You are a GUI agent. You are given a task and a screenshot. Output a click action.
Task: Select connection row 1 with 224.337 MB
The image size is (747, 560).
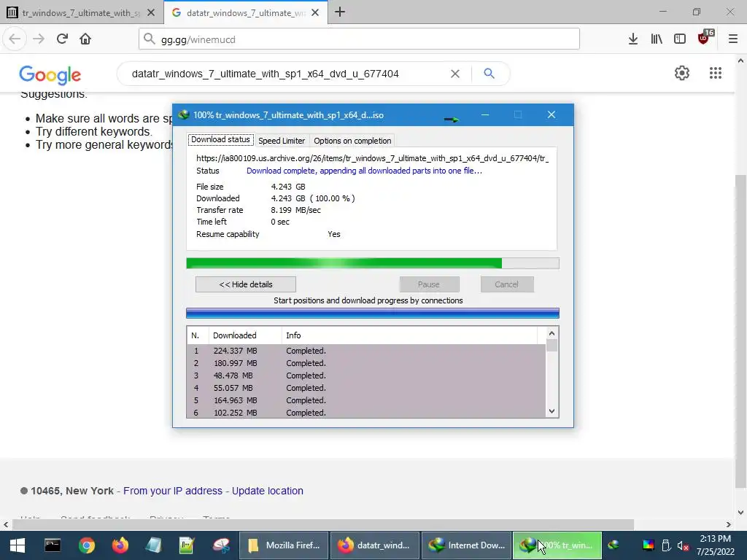[366, 351]
